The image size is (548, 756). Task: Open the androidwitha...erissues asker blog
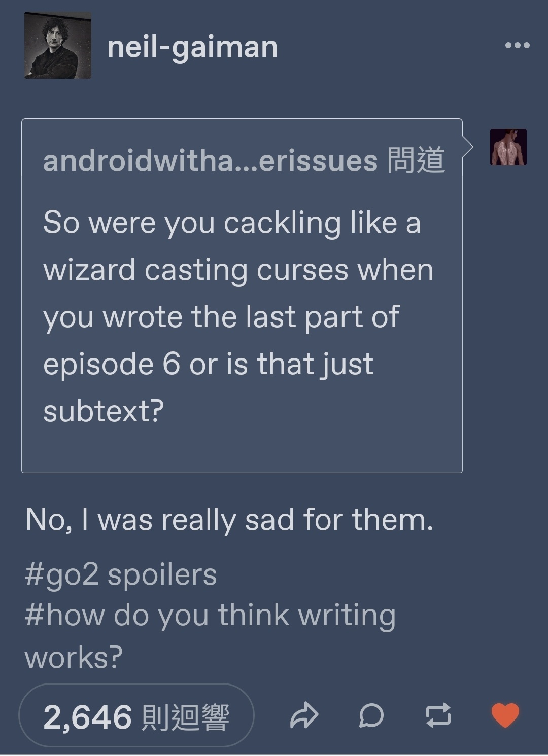coord(210,160)
